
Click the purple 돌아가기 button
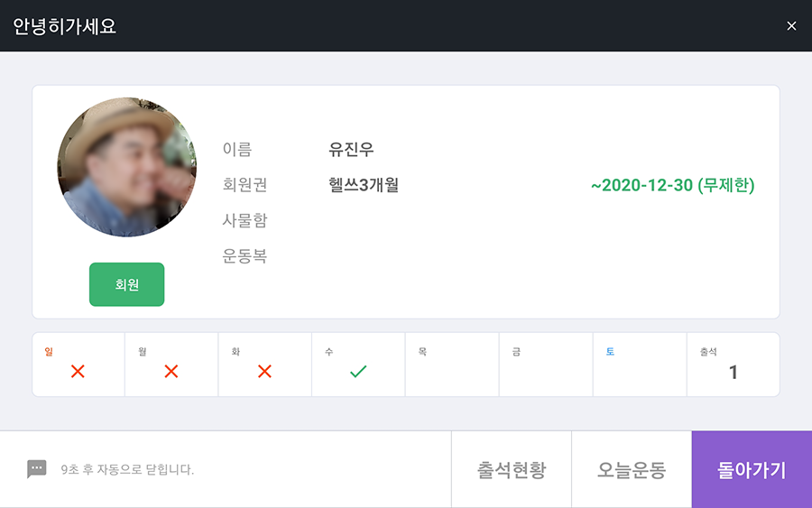(x=752, y=470)
